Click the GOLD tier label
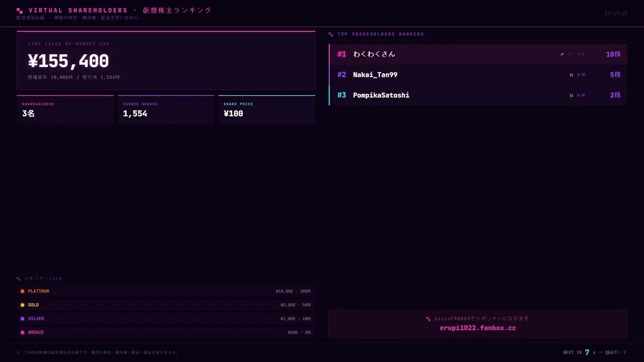The width and height of the screenshot is (644, 362). click(x=33, y=305)
